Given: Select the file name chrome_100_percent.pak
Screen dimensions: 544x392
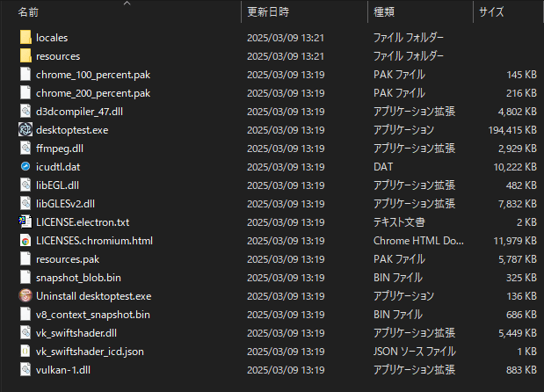Looking at the screenshot, I should coord(93,75).
